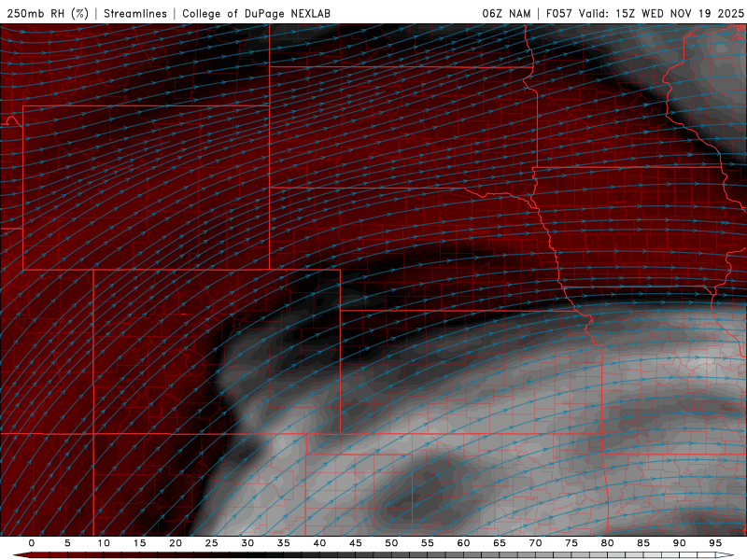Screen dimensions: 747x560
Task: Click the "5" value on color scale
Action: [x=67, y=543]
